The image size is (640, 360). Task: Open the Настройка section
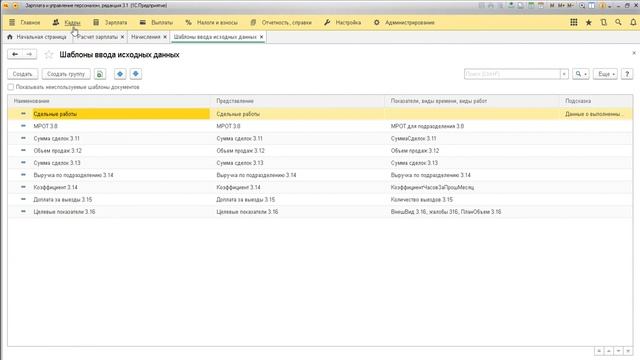tap(348, 22)
